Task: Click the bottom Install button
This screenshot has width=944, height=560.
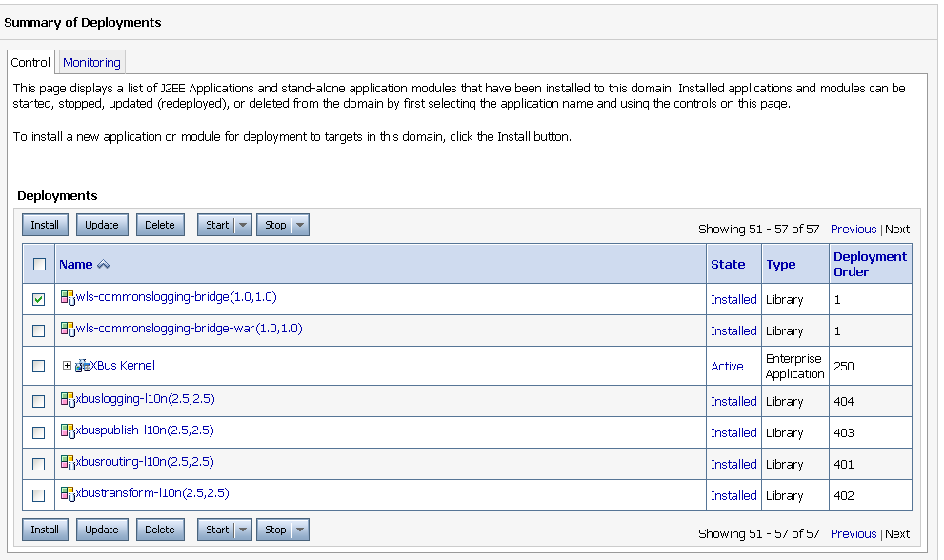Action: click(45, 530)
